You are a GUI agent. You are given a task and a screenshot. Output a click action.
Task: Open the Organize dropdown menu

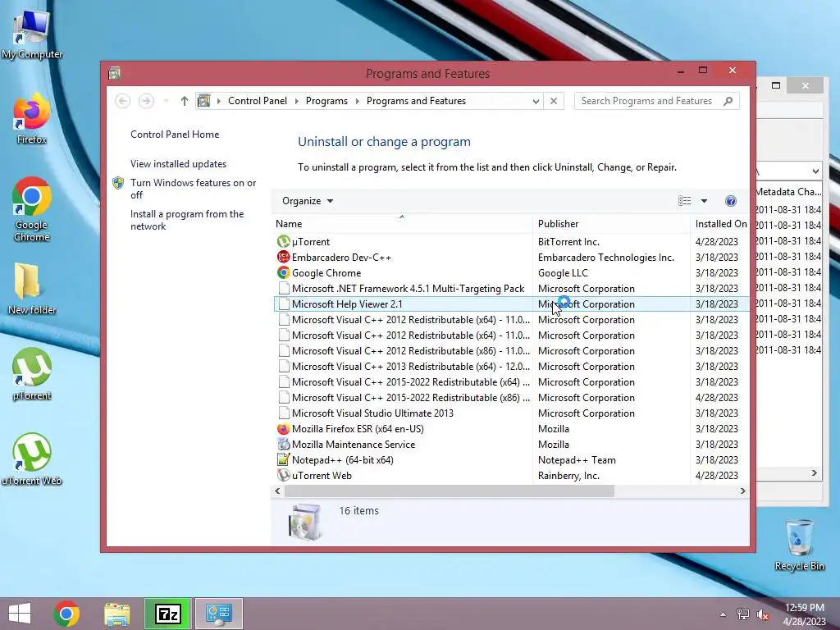pyautogui.click(x=308, y=201)
